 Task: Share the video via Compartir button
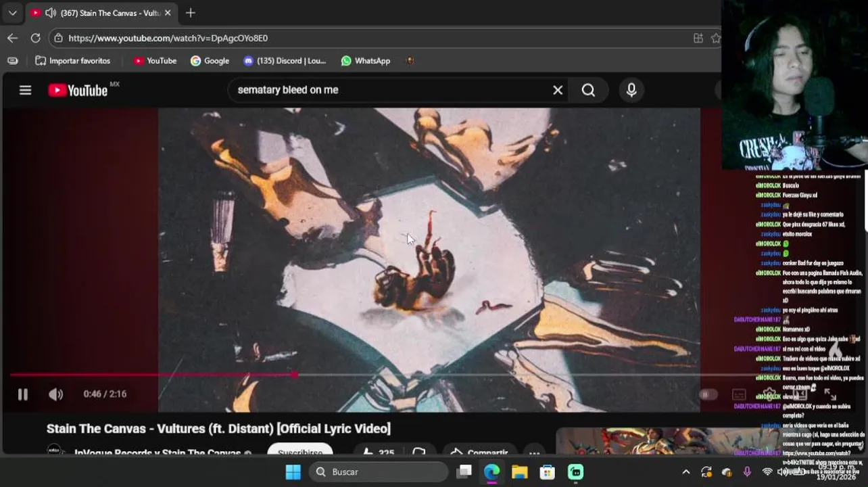479,453
